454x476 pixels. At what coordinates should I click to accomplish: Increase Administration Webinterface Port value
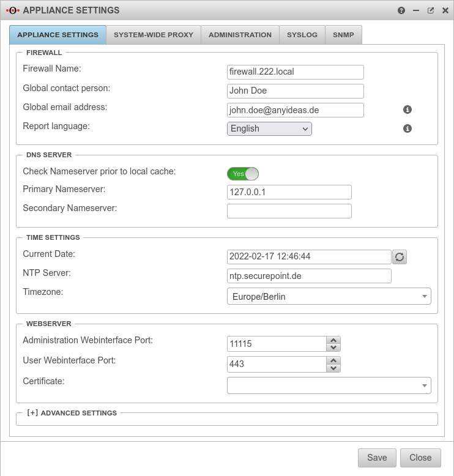pyautogui.click(x=333, y=340)
